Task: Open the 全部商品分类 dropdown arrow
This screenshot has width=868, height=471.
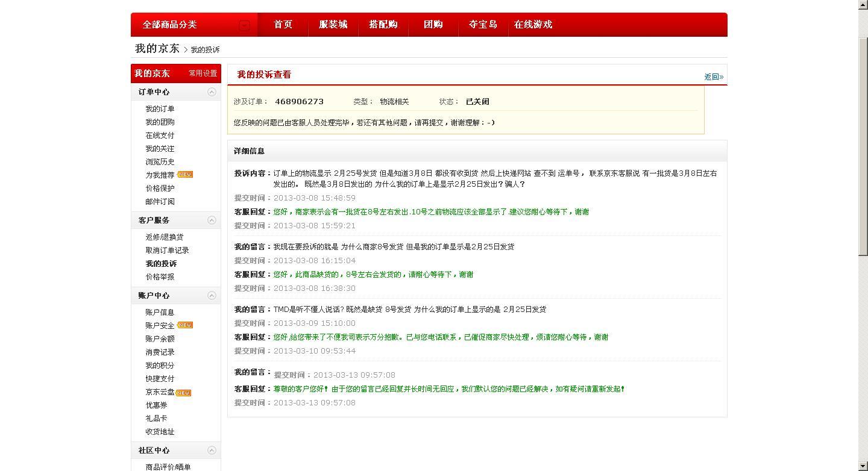Action: 244,25
